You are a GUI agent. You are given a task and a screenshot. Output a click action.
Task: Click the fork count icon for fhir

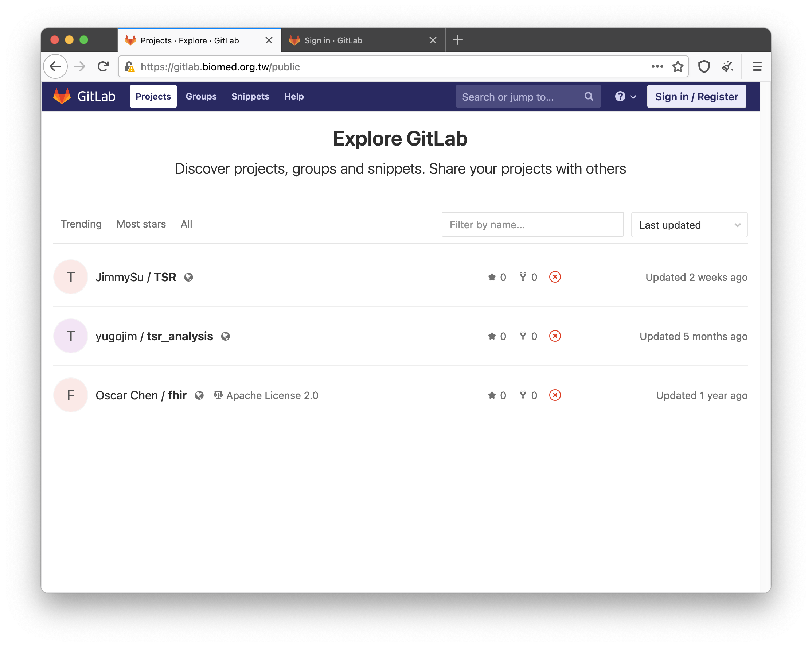coord(523,395)
